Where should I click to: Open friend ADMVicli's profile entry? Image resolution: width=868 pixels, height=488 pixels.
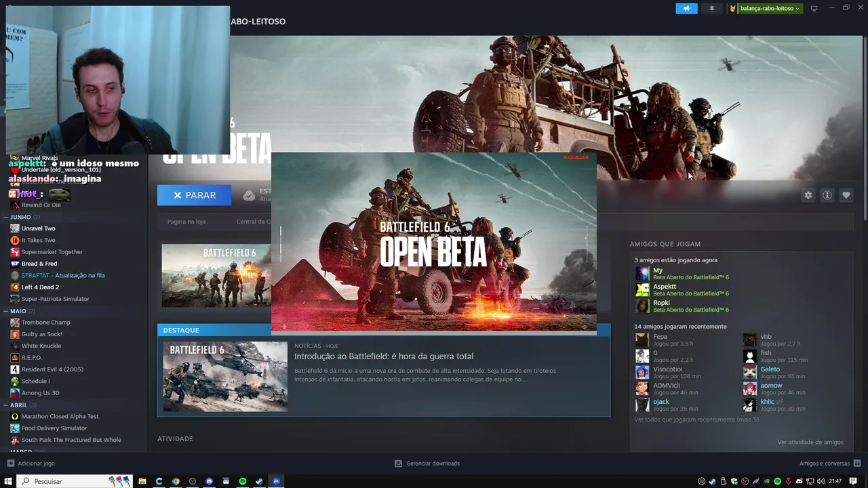[666, 389]
